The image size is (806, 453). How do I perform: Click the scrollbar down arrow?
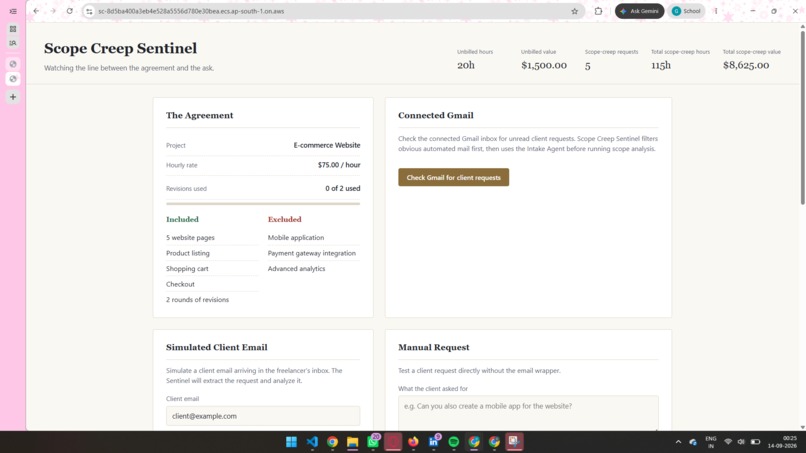click(802, 427)
